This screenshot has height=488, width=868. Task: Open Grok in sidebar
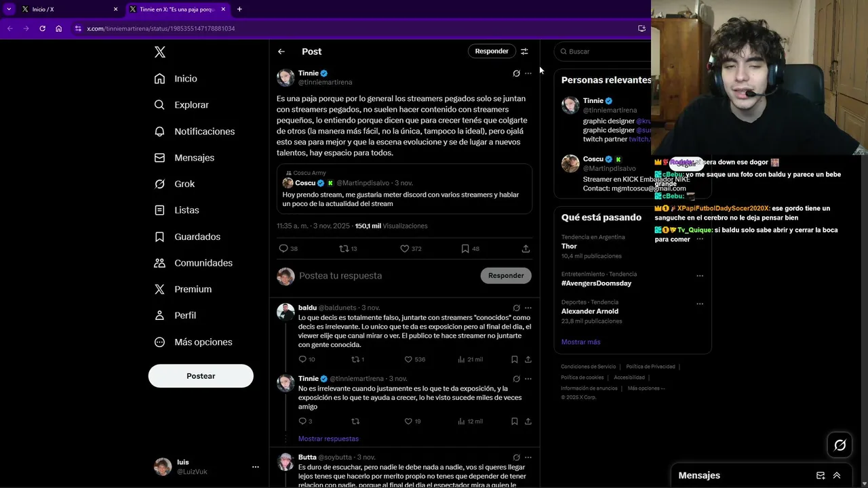(x=174, y=184)
